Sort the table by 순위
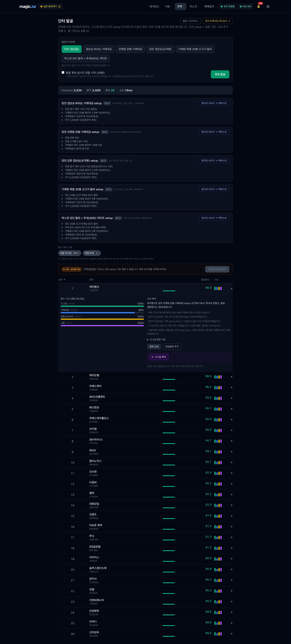The image size is (291, 644). click(62, 280)
